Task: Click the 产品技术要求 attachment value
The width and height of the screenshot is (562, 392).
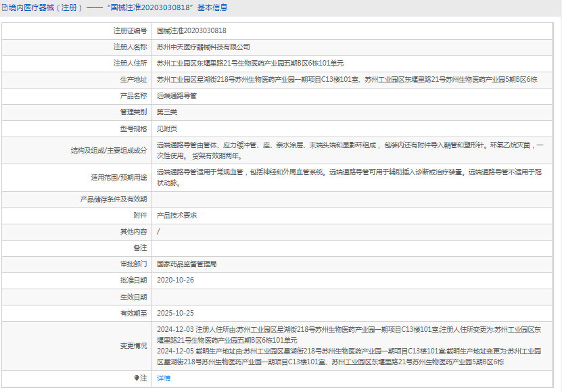Action: point(177,216)
